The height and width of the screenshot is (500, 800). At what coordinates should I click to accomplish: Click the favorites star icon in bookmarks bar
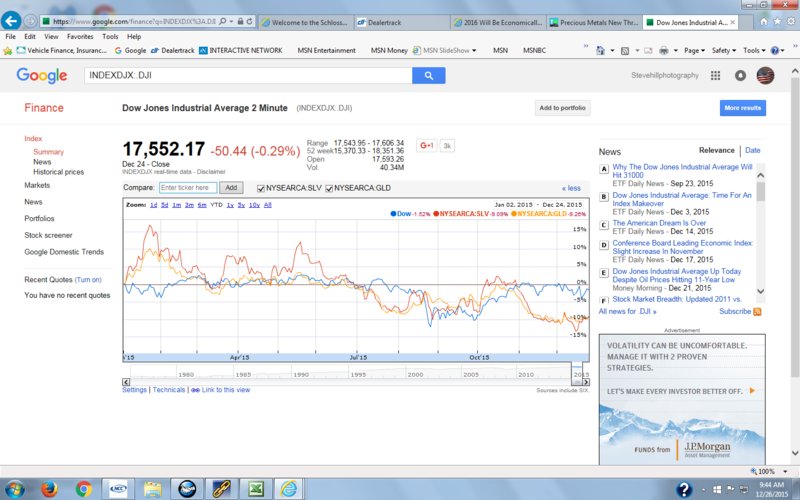[x=8, y=51]
